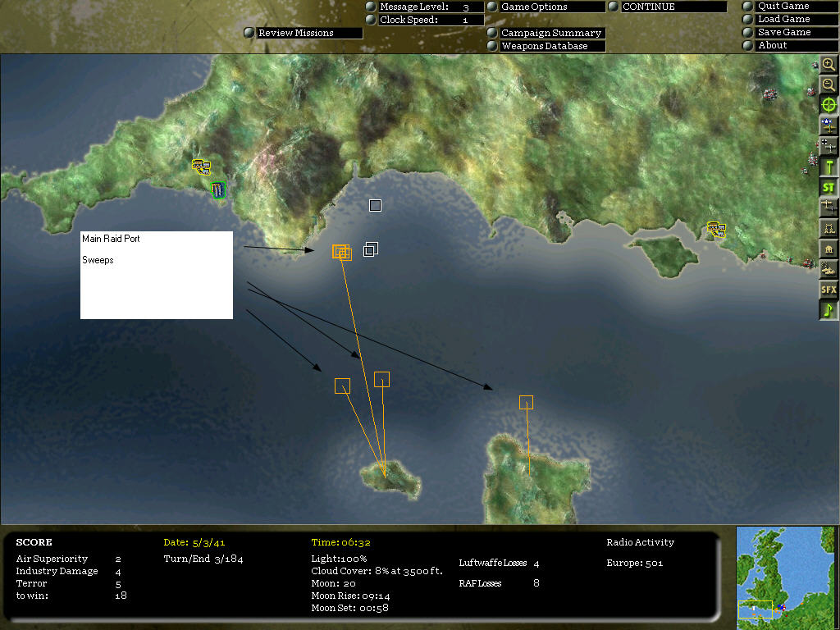Toggle the green music note icon
This screenshot has width=840, height=630.
point(829,310)
